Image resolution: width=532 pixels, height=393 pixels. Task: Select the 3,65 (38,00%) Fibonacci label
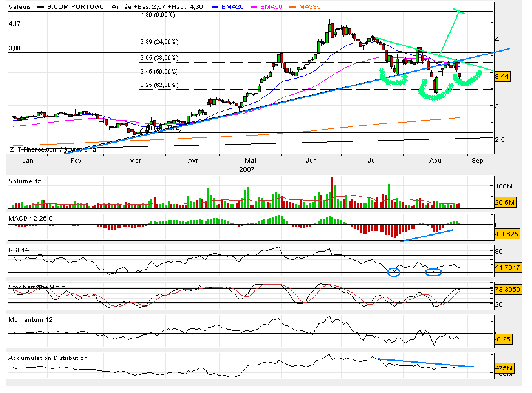pyautogui.click(x=159, y=58)
